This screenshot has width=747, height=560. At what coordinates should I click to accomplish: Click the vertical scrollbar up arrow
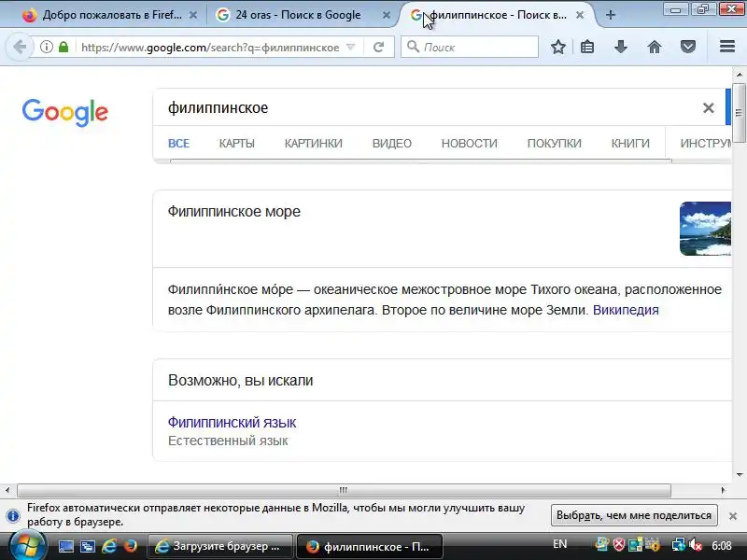[739, 75]
